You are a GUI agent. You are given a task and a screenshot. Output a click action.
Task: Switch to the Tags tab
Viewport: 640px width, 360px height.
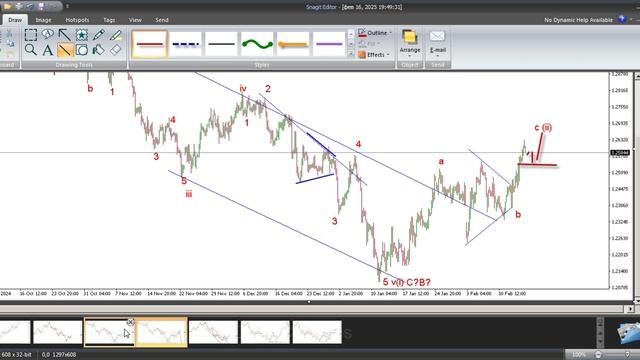point(109,20)
